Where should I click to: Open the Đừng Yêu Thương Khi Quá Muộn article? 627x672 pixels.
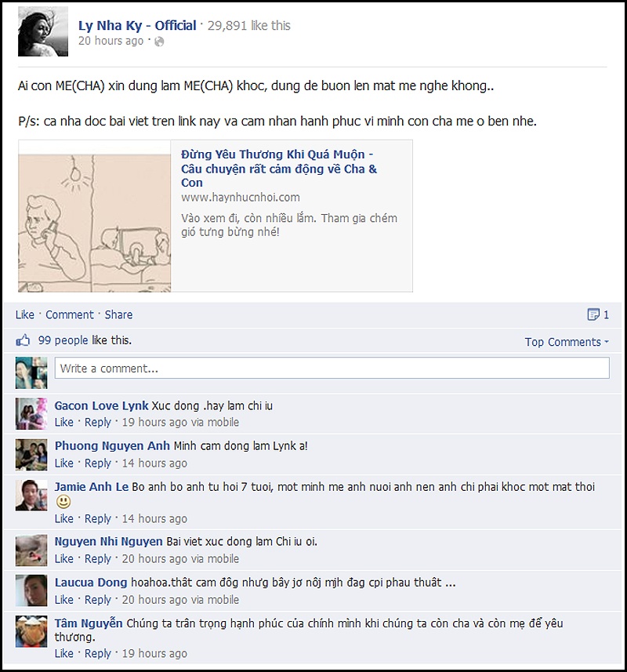pyautogui.click(x=279, y=169)
